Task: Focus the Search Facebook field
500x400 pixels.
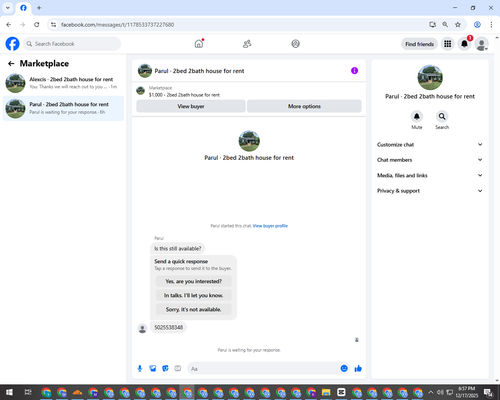Action: tap(72, 44)
